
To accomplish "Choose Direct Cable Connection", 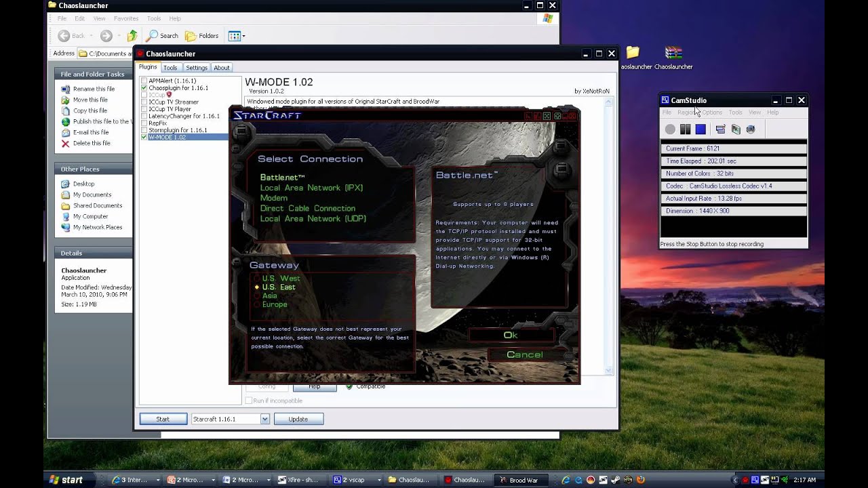I will click(307, 208).
